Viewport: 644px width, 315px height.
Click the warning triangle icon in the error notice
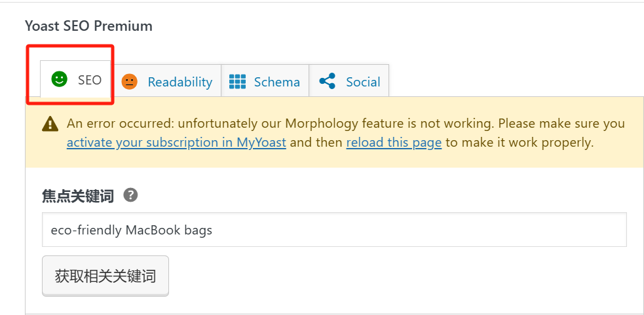[x=50, y=124]
